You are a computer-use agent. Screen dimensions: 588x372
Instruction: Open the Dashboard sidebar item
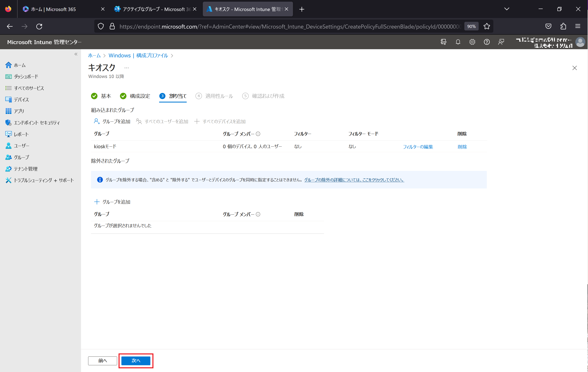pos(21,77)
